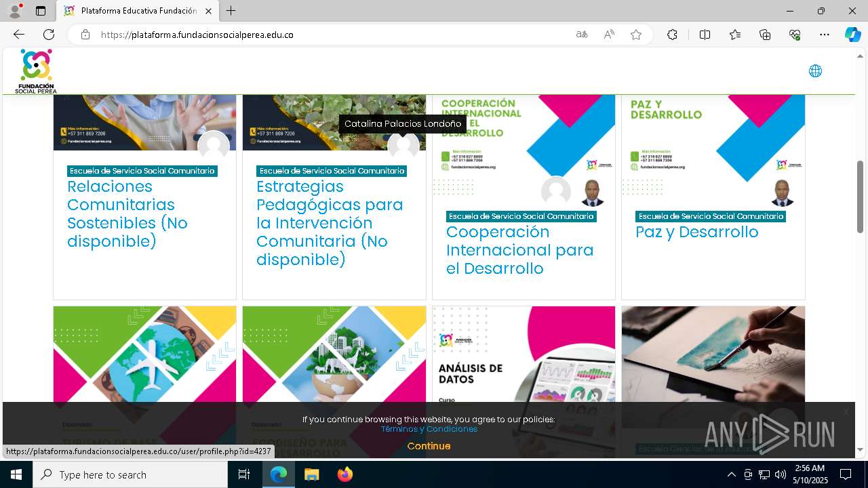Click the taskbar search box

click(x=130, y=474)
